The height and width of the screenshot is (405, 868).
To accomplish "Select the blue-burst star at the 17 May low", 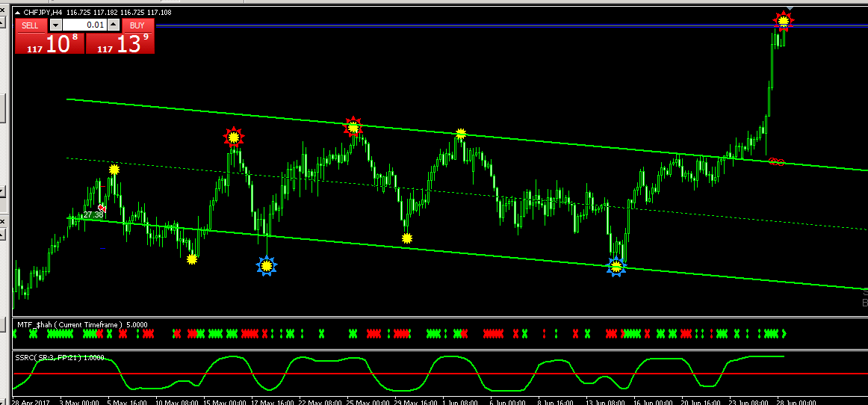I will 266,266.
